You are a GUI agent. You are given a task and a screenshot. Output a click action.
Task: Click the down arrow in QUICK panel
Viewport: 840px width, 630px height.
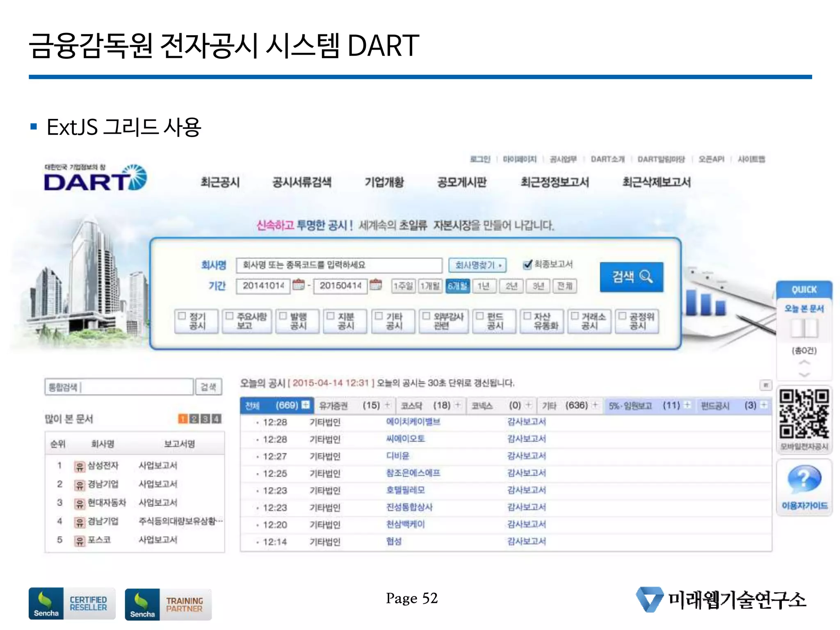coord(804,374)
